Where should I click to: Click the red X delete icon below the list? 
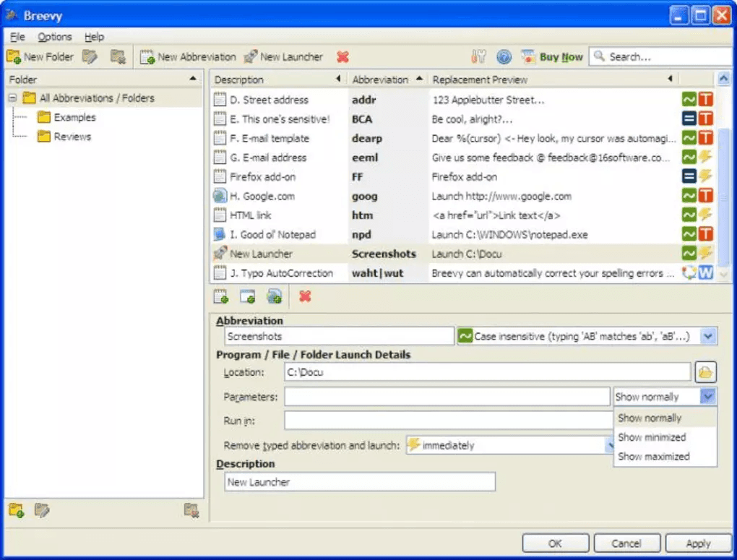click(x=305, y=297)
